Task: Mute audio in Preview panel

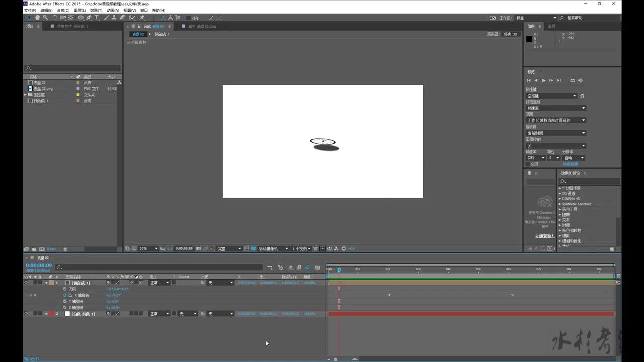Action: point(580,80)
